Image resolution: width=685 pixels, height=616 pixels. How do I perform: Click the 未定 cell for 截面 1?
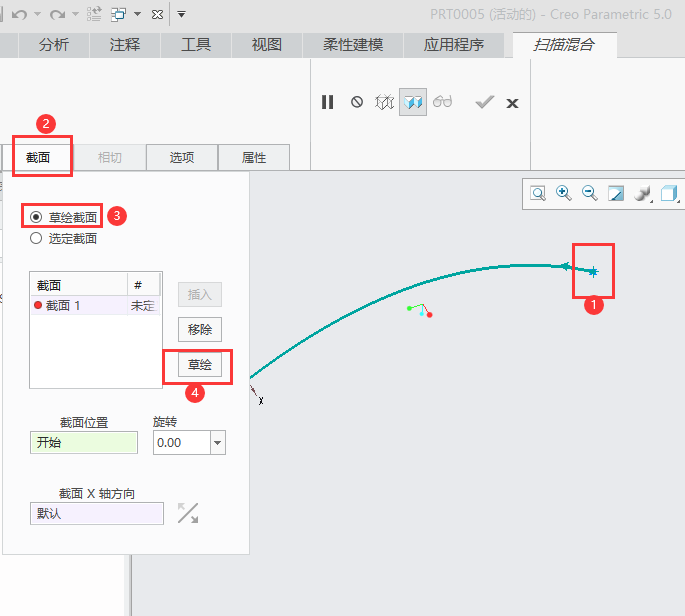[x=143, y=305]
